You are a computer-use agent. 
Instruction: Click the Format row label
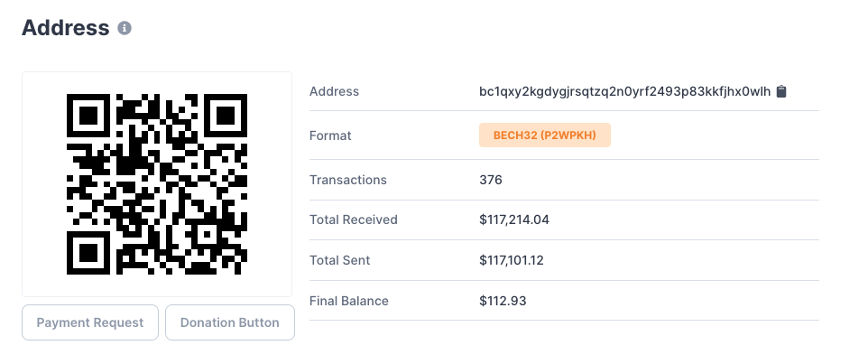[330, 135]
